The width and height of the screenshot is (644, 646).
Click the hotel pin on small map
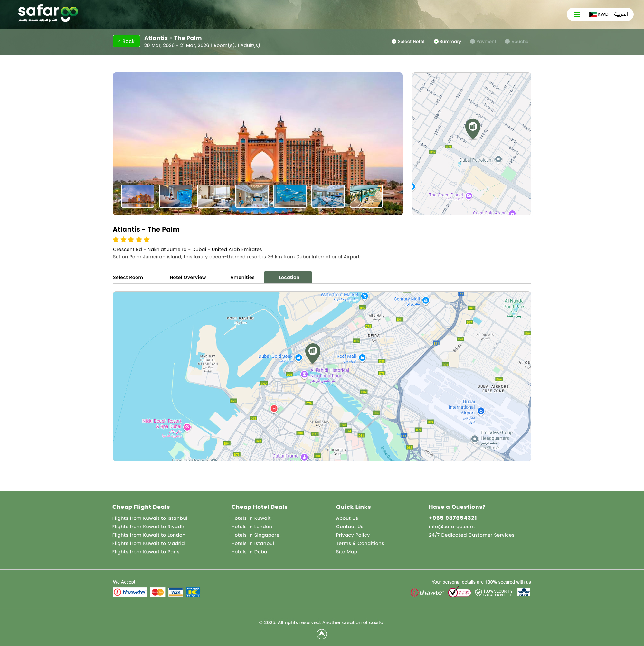point(472,128)
